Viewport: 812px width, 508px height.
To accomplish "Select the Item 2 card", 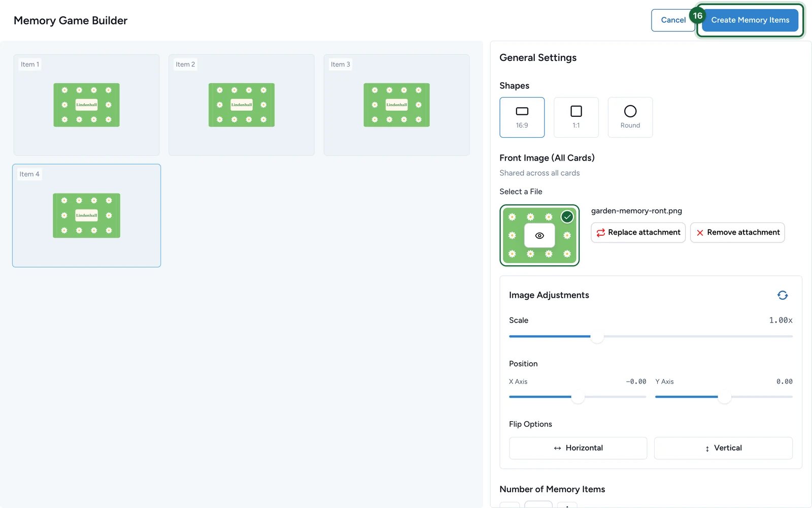I will pyautogui.click(x=242, y=105).
